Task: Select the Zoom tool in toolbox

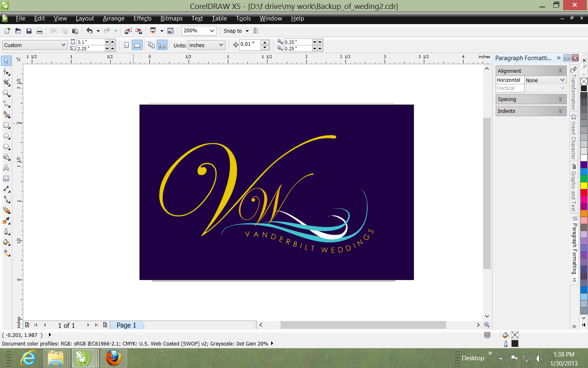Action: coord(6,93)
